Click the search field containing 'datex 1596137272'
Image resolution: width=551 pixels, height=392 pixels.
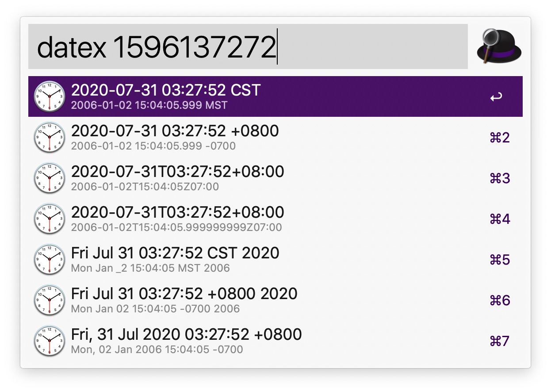pos(248,46)
